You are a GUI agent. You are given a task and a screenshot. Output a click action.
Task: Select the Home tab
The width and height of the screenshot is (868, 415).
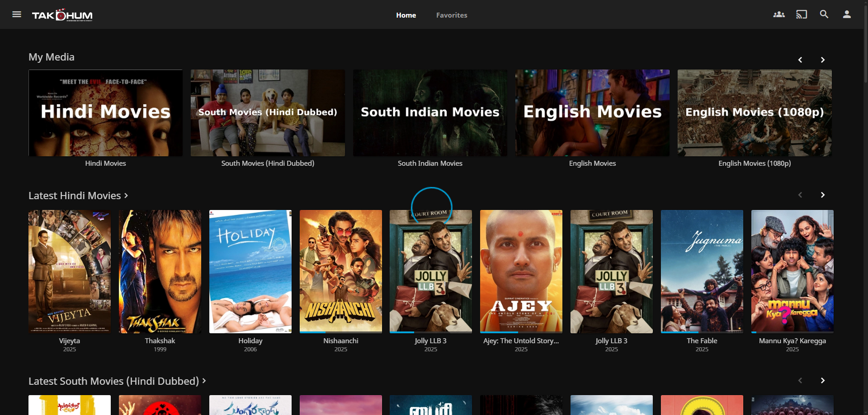click(x=406, y=15)
